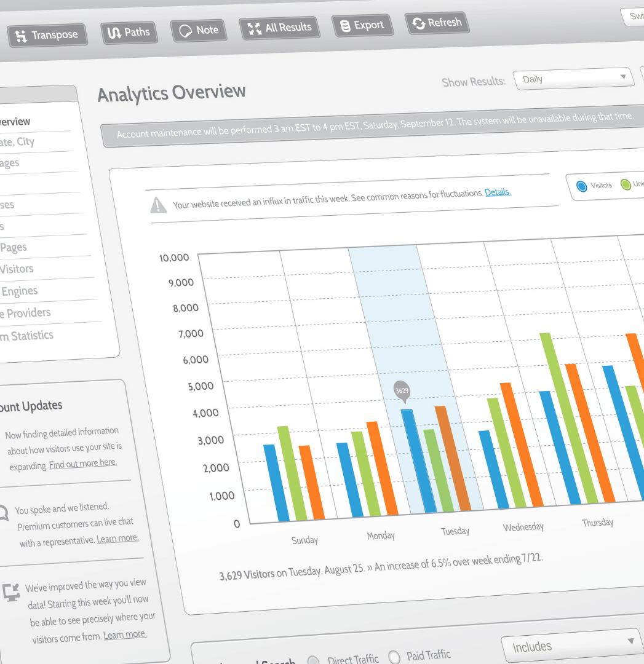The image size is (644, 664).
Task: Click the chat bubble icon in updates
Action: (x=4, y=512)
